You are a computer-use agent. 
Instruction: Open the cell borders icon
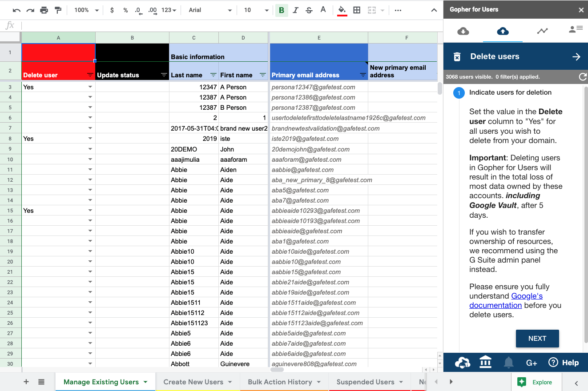(x=357, y=10)
